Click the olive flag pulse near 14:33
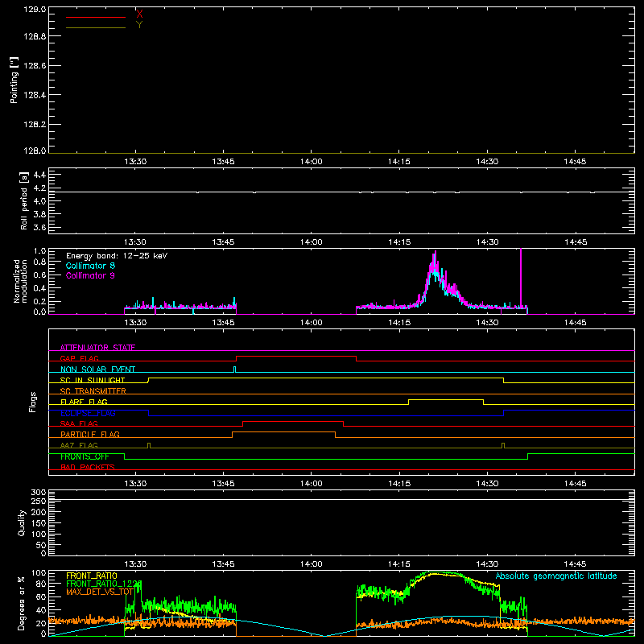Screen dimensions: 644x644 [x=503, y=445]
